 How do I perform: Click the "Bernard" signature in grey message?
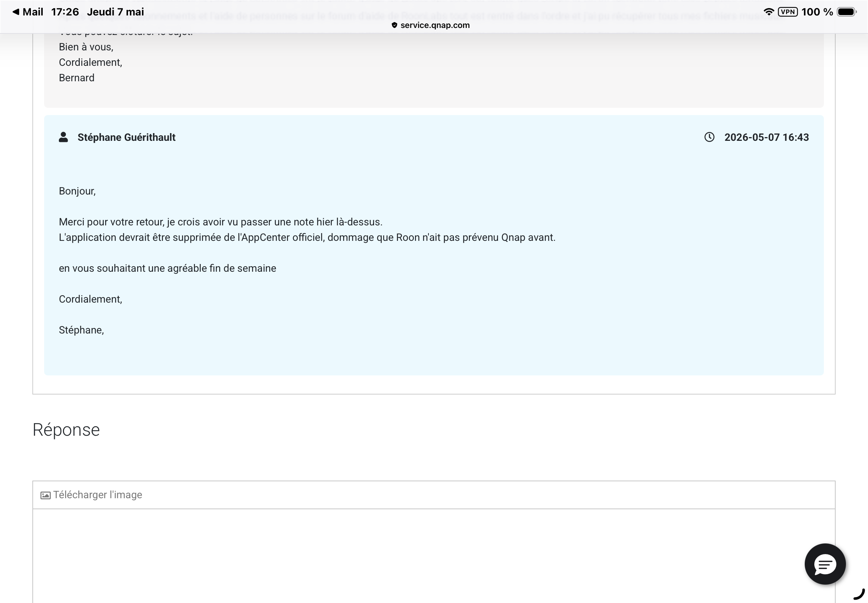click(x=77, y=78)
